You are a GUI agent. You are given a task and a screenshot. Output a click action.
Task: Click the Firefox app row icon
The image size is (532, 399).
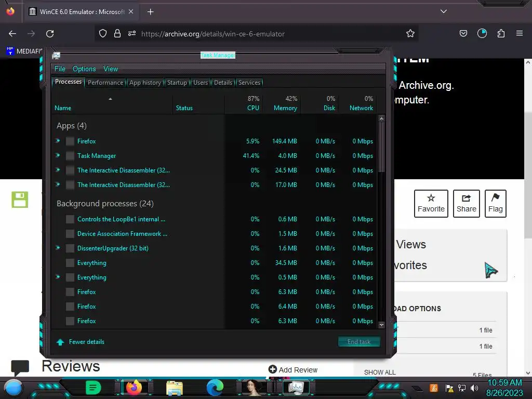[70, 141]
